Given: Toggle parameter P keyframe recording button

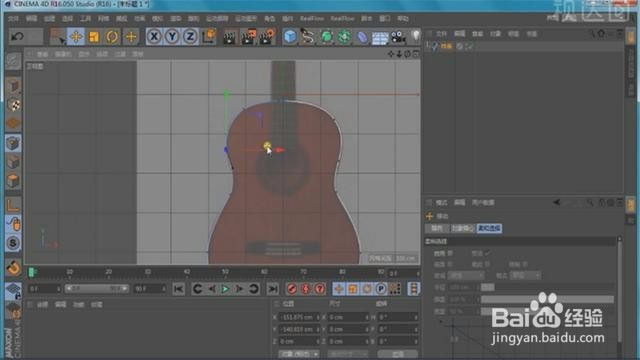Looking at the screenshot, I should click(x=381, y=289).
